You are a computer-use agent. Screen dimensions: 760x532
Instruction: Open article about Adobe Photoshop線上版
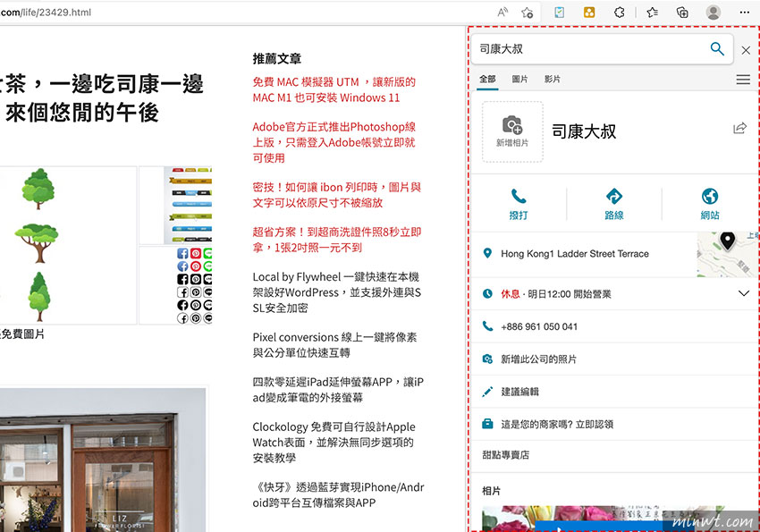click(334, 142)
